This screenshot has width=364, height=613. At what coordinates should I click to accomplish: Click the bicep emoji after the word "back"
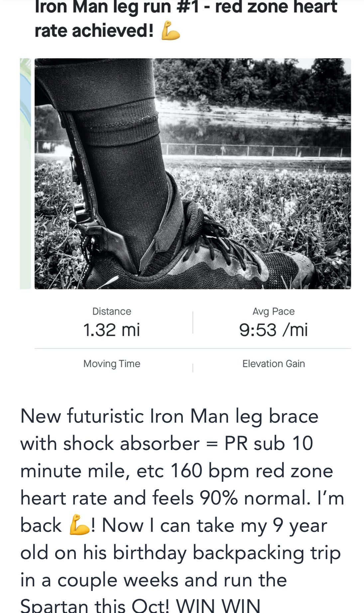[80, 525]
